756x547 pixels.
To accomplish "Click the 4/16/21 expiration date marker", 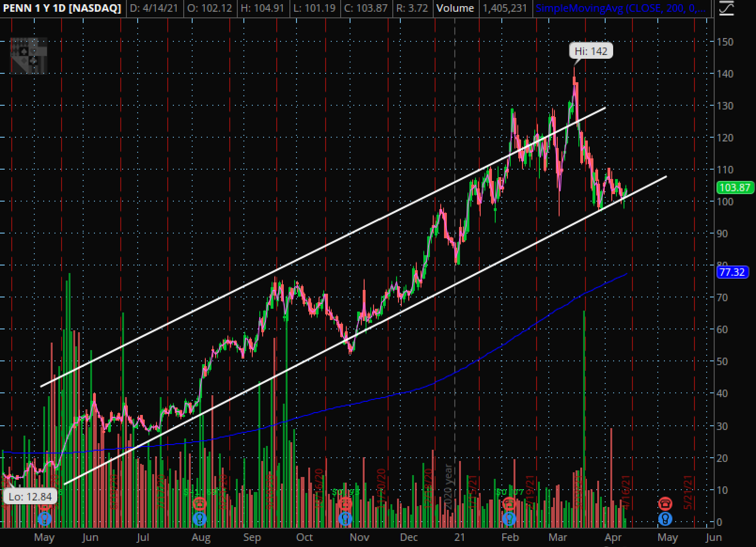I will coord(626,492).
